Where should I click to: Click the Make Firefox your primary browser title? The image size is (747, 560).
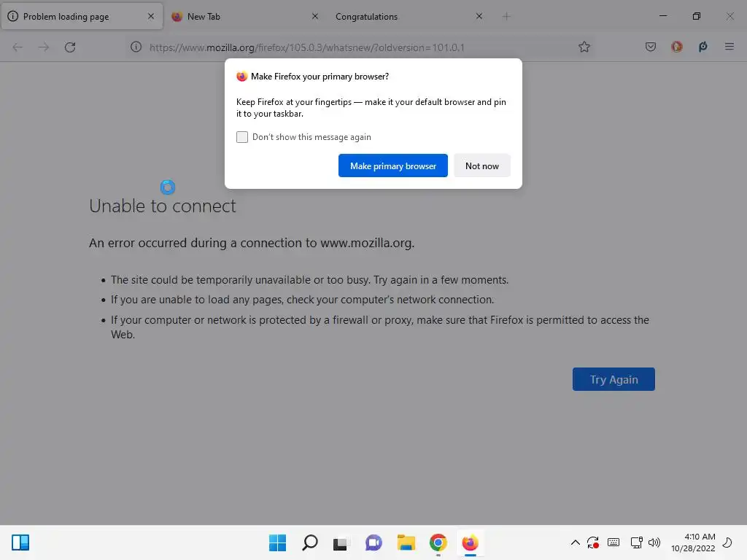click(x=320, y=77)
